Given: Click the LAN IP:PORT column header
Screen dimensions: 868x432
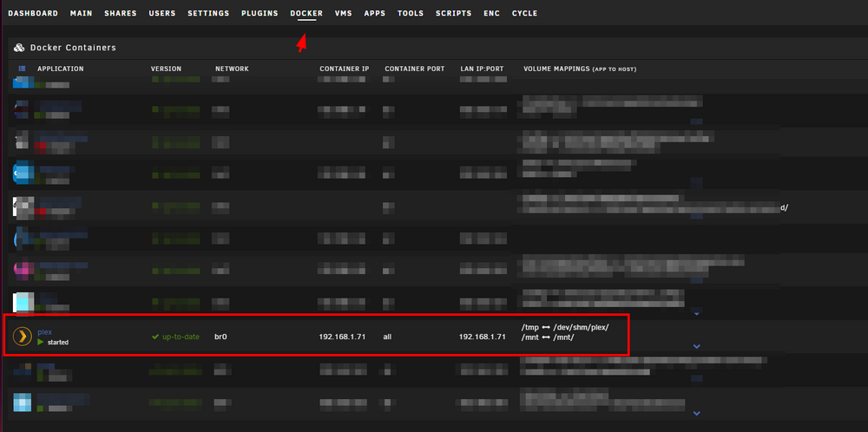Looking at the screenshot, I should [482, 69].
